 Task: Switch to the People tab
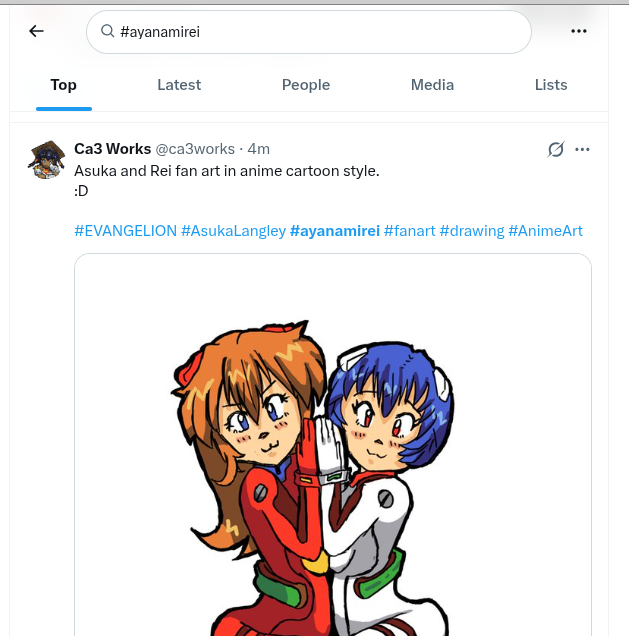click(306, 85)
